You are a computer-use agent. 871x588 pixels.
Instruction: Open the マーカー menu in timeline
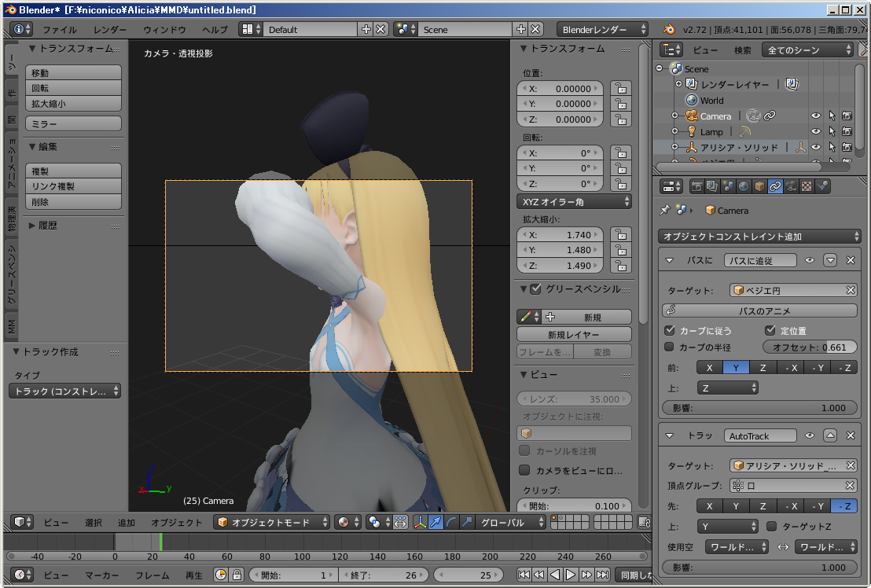[102, 575]
